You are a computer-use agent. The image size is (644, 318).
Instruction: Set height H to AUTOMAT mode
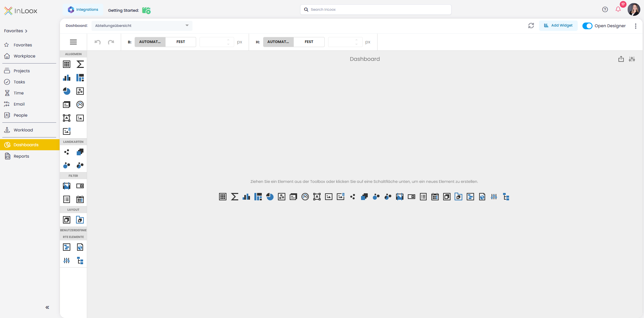tap(278, 42)
